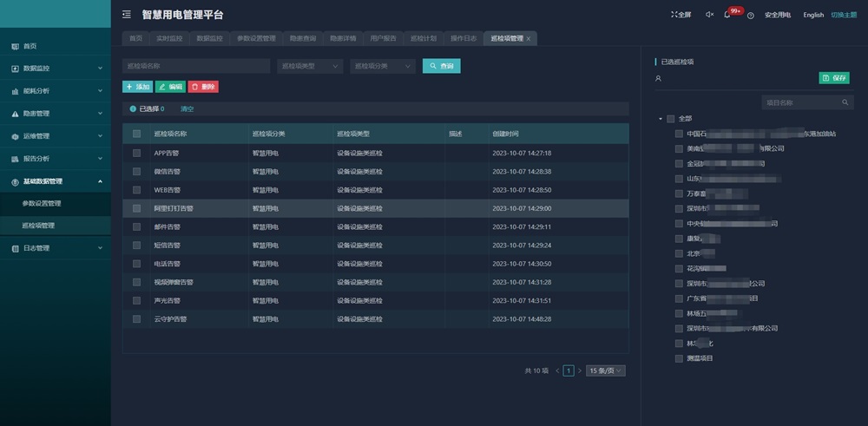Check the box for APP告警 row
Image resolution: width=868 pixels, height=426 pixels.
coord(136,153)
